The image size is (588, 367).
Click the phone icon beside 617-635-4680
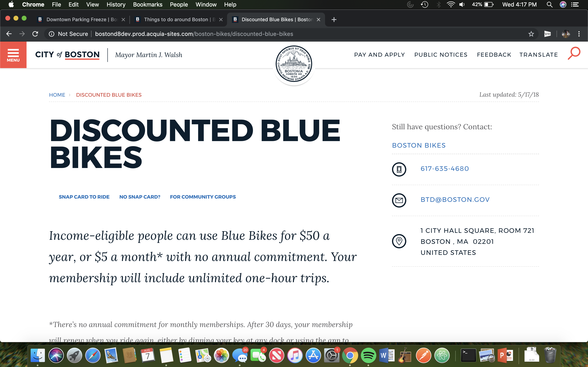coord(399,169)
